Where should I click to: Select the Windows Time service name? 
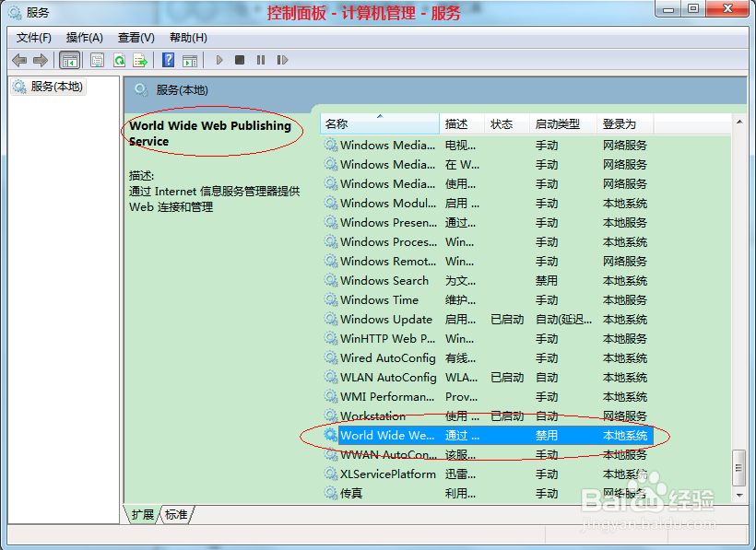(x=380, y=299)
